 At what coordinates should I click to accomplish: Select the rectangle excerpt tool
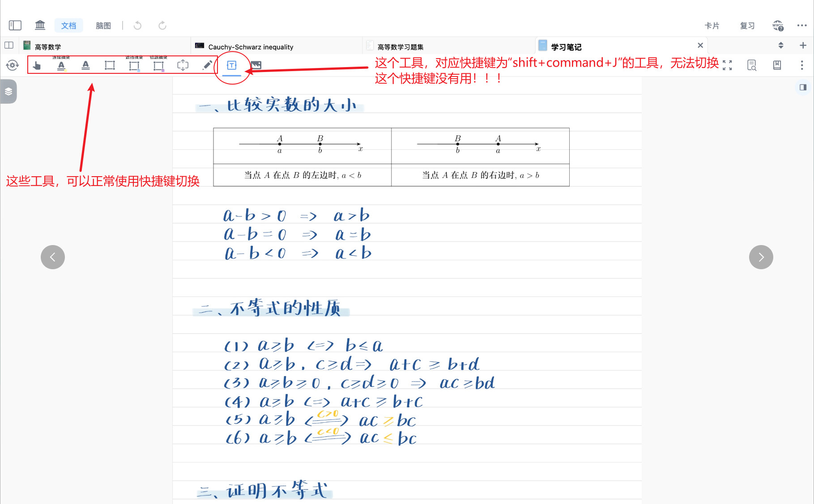110,65
